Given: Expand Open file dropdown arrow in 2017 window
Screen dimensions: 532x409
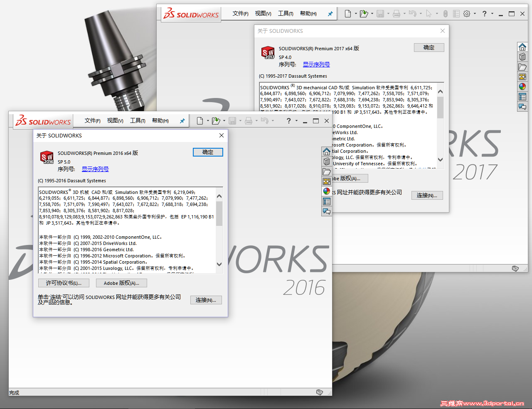Looking at the screenshot, I should (x=372, y=14).
